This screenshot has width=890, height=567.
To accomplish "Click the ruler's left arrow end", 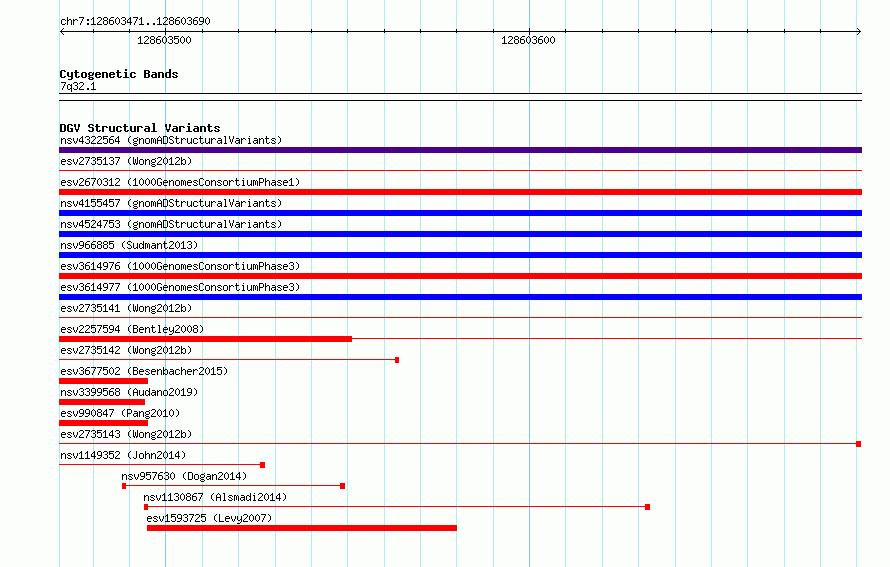I will [x=62, y=31].
